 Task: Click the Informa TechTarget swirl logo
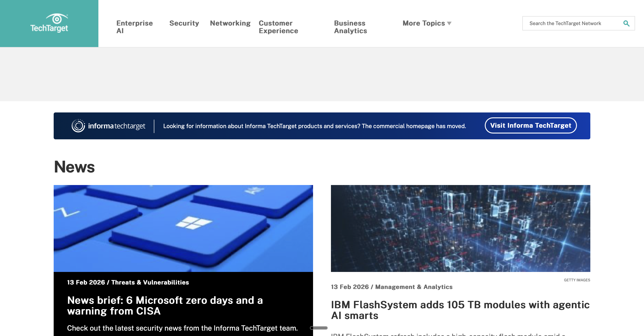click(x=78, y=126)
